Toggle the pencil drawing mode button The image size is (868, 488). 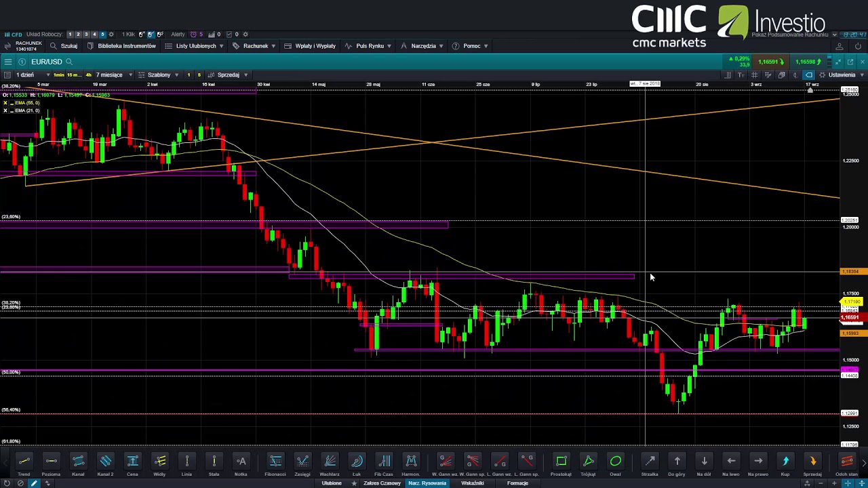(33, 483)
